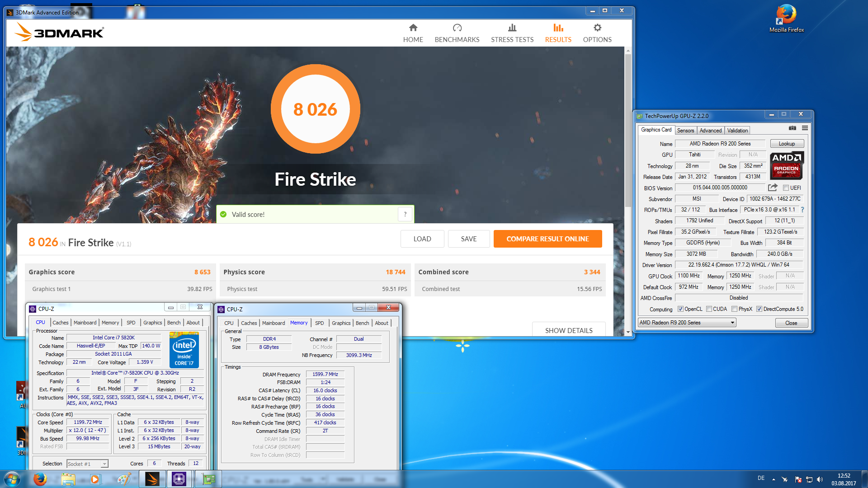This screenshot has height=488, width=868.
Task: Open the valid score help question mark
Action: coord(405,214)
